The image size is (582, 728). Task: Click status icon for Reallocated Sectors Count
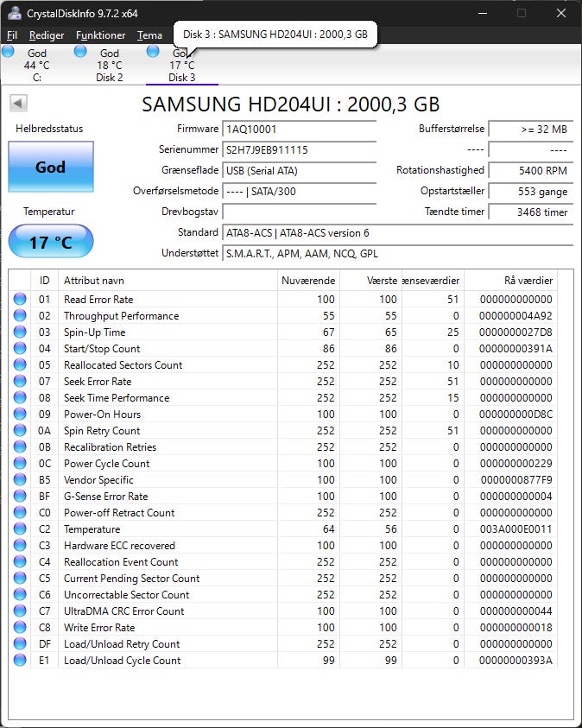(x=20, y=365)
